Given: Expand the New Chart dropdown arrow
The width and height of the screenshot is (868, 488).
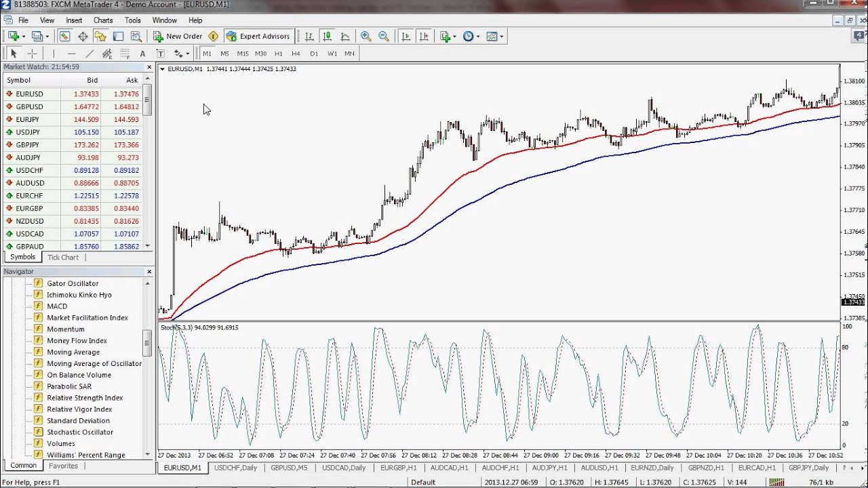Looking at the screenshot, I should point(23,37).
